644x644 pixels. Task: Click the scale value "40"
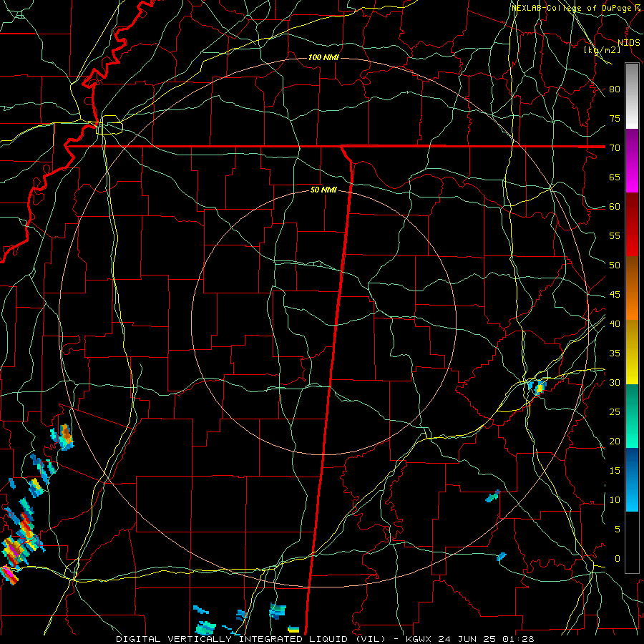[615, 323]
